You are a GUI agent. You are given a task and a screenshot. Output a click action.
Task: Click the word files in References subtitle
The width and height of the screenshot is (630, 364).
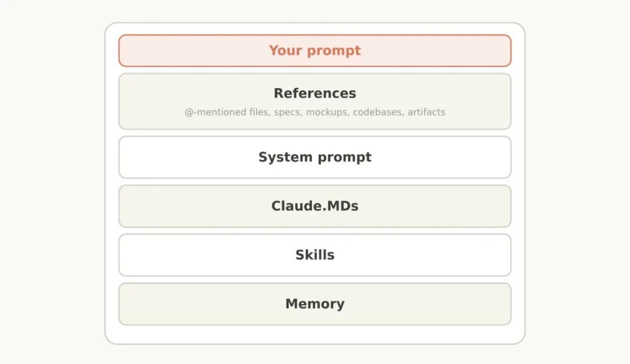260,112
